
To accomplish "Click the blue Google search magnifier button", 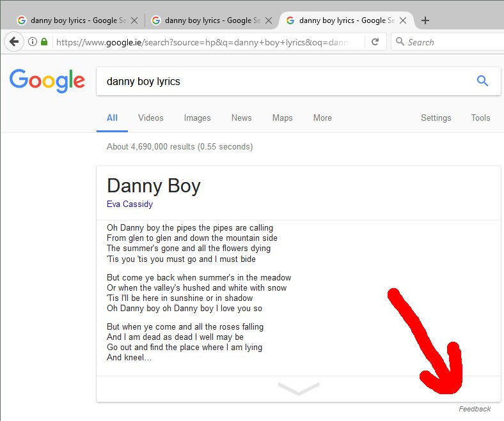I will click(482, 81).
